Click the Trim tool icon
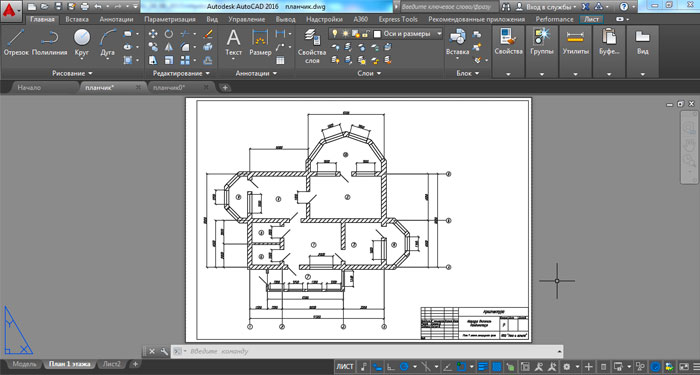 tap(185, 34)
